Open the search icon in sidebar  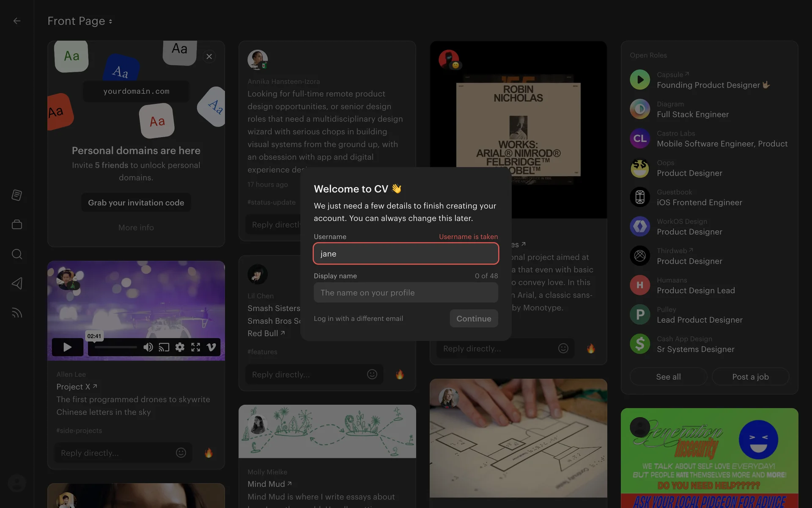tap(17, 254)
